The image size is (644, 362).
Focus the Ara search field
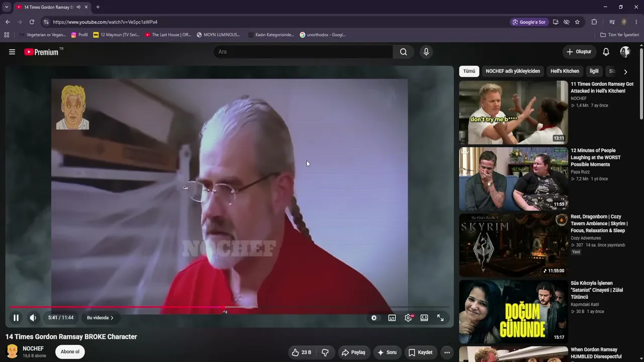click(303, 52)
